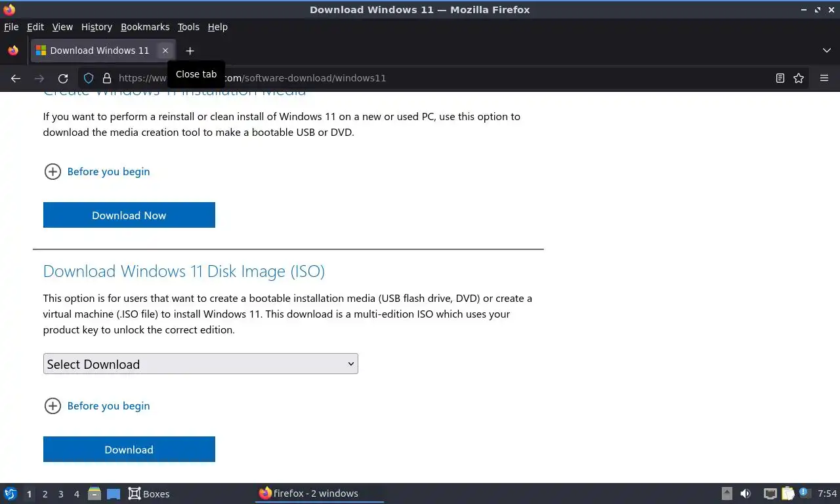Open network status tray icon
Screen dimensions: 840x504
[x=770, y=493]
